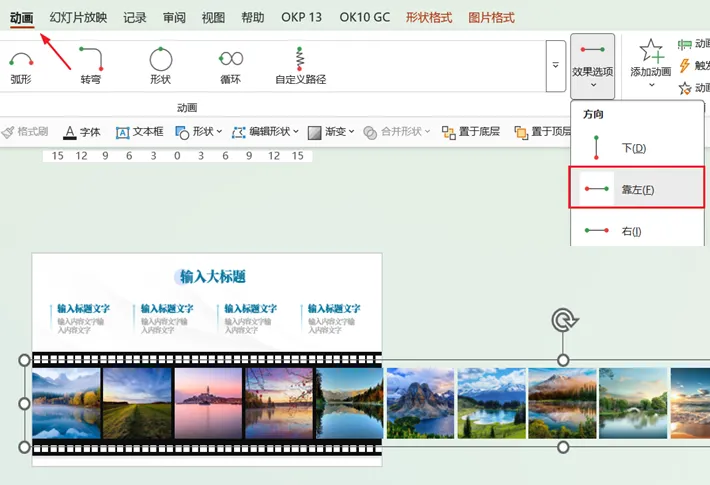Switch to the 幻灯片放映 tab
This screenshot has height=485, width=710.
pos(78,18)
